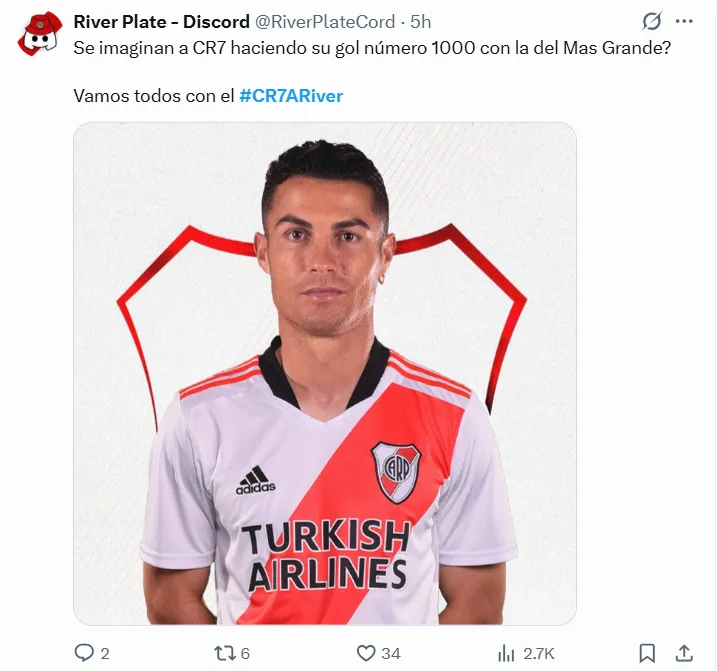Click the retweet count showing 6
Screen dimensions: 717x671
(245, 653)
